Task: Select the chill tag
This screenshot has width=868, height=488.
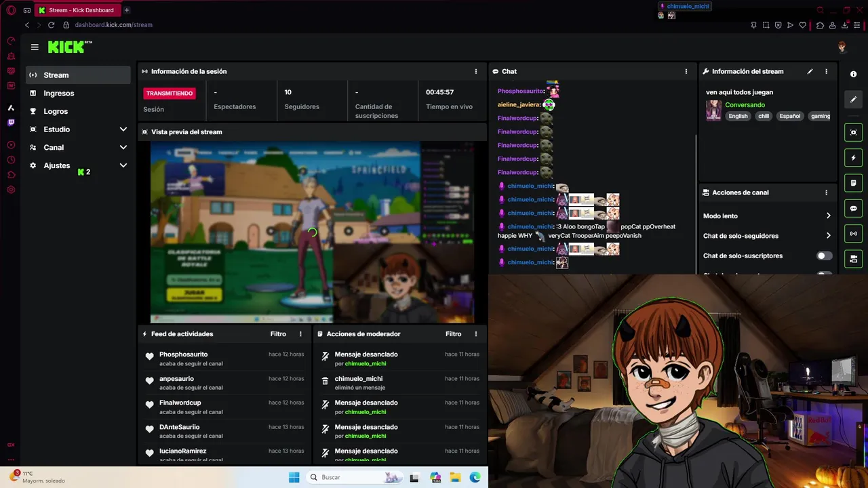Action: 764,116
